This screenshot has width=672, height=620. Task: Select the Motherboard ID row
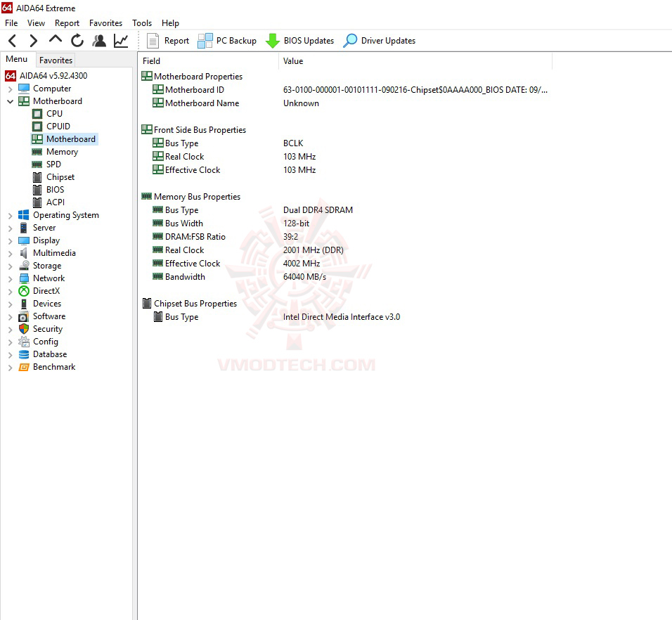(x=345, y=90)
